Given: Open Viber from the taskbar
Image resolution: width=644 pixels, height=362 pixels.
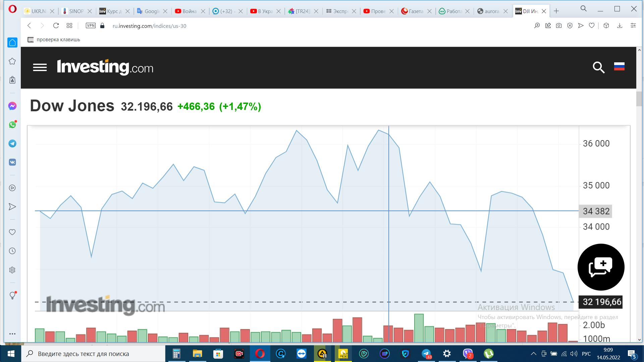Looking at the screenshot, I should coord(468,354).
